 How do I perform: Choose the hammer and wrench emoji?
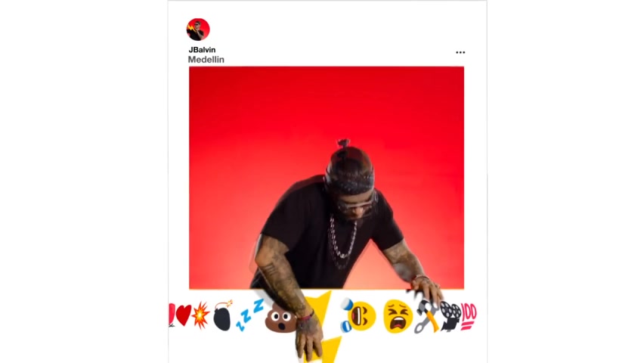(426, 317)
